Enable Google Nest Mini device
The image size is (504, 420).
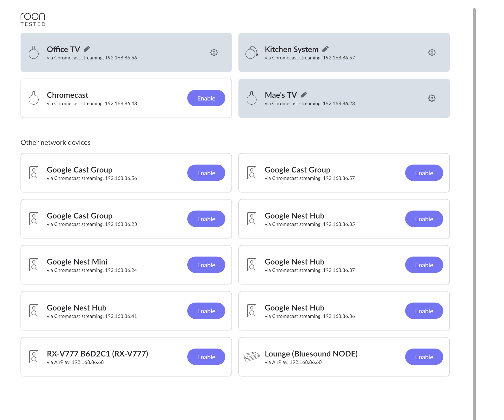point(206,265)
